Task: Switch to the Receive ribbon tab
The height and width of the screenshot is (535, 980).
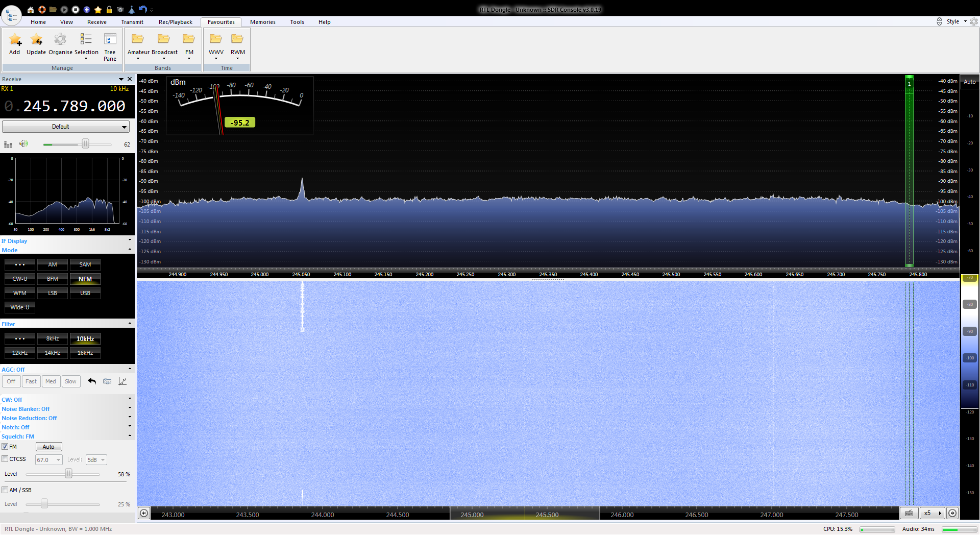Action: (x=97, y=22)
